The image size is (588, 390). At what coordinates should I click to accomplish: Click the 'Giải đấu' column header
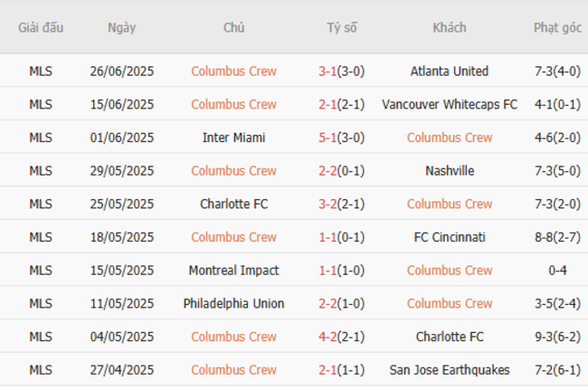[41, 27]
